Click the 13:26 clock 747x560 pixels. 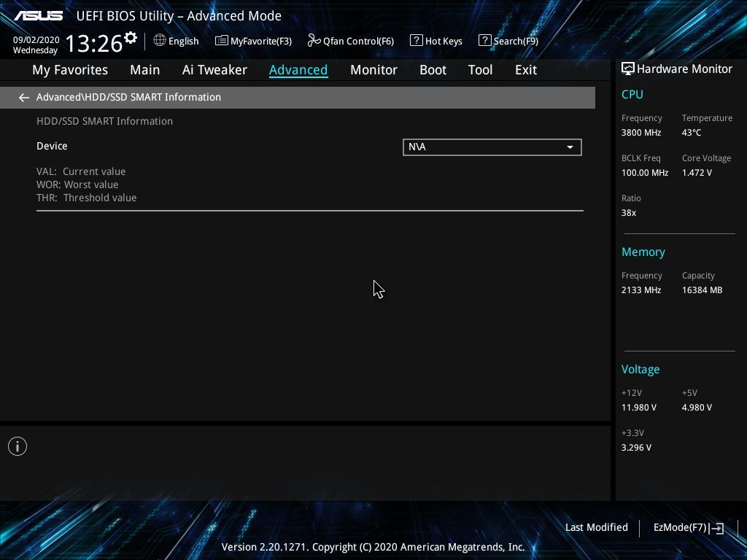(94, 43)
